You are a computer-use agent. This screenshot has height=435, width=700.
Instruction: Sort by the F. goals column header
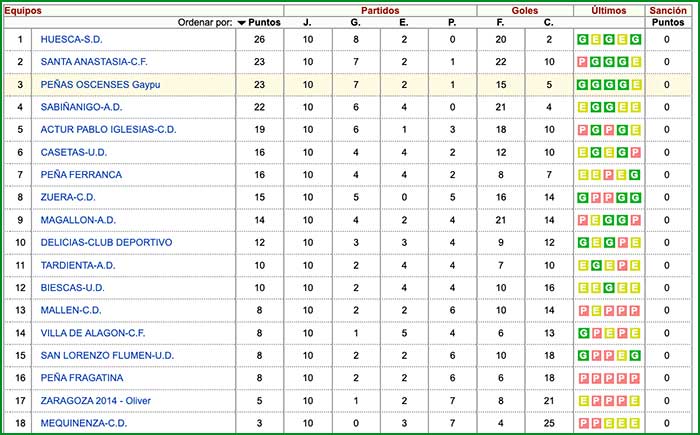tap(501, 22)
